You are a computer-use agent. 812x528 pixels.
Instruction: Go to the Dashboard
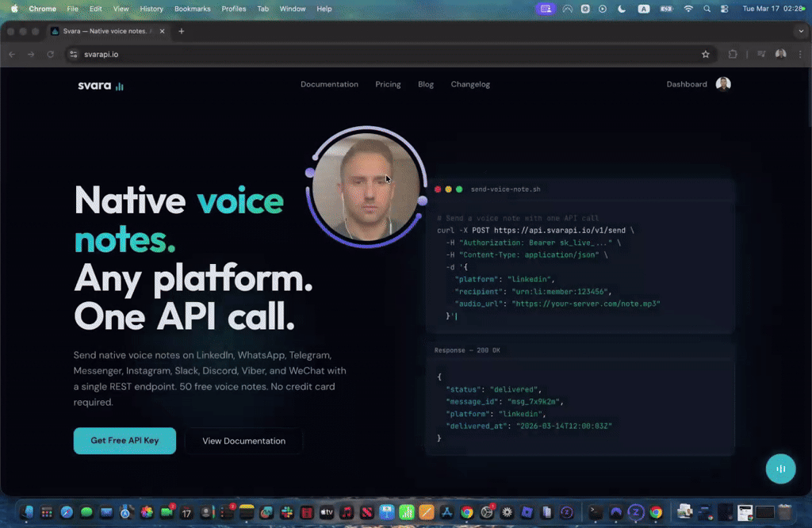(x=686, y=84)
